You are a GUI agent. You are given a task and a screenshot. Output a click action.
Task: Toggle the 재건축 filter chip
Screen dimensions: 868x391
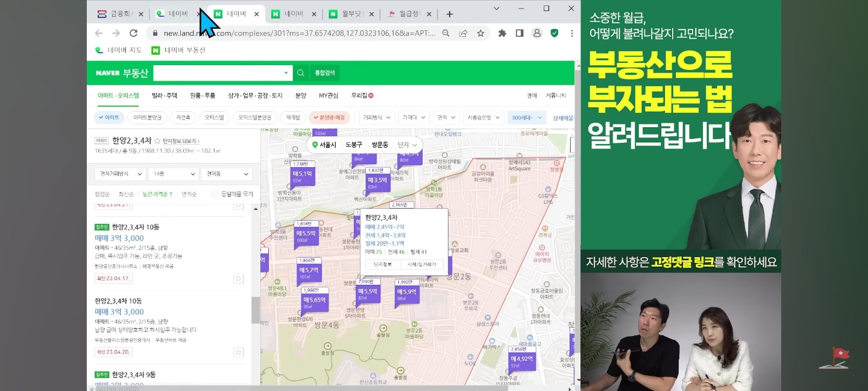[x=183, y=118]
